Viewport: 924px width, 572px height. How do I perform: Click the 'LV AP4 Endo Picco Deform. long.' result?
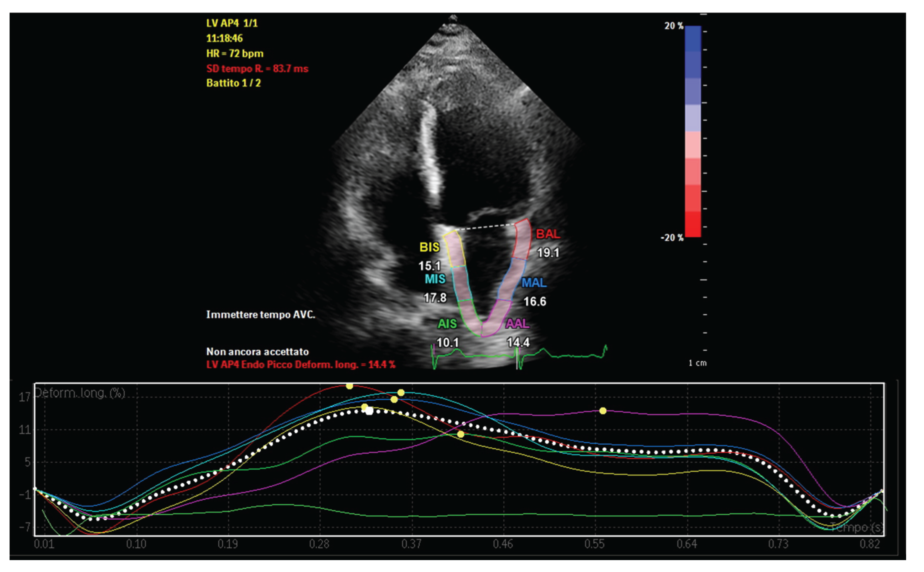pos(301,365)
